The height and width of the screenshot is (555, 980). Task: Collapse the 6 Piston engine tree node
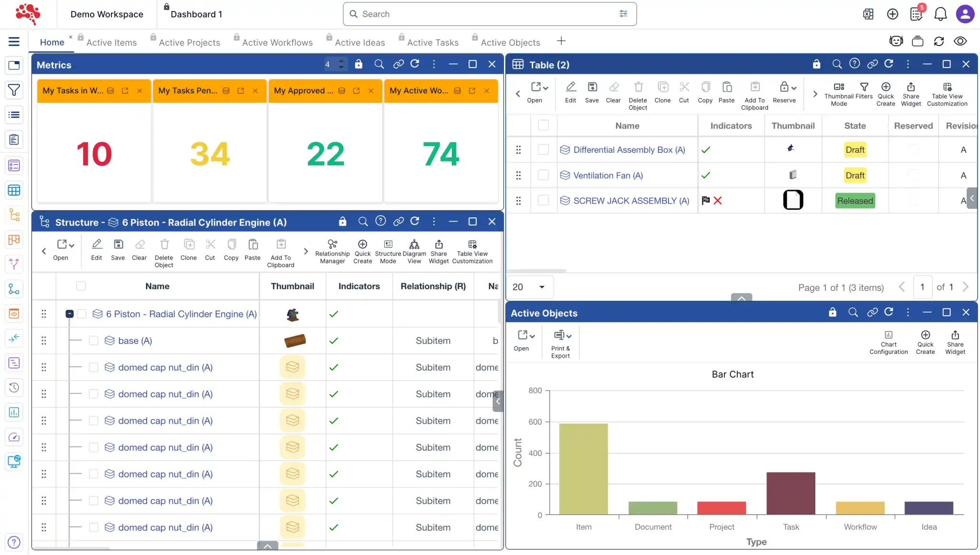pyautogui.click(x=69, y=314)
